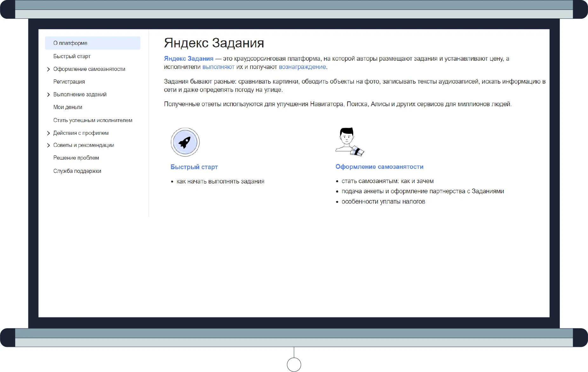Click bullet стать самозанятым: как и зачем
The width and height of the screenshot is (588, 372).
[388, 181]
